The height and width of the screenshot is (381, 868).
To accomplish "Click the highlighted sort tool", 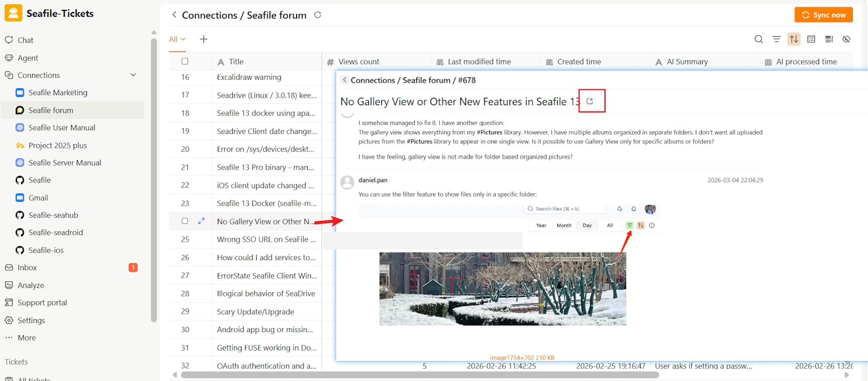I will (x=794, y=39).
